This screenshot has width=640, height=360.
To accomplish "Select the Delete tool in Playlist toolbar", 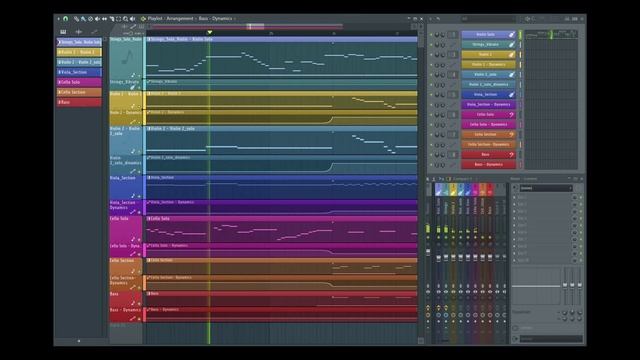I will coord(90,19).
